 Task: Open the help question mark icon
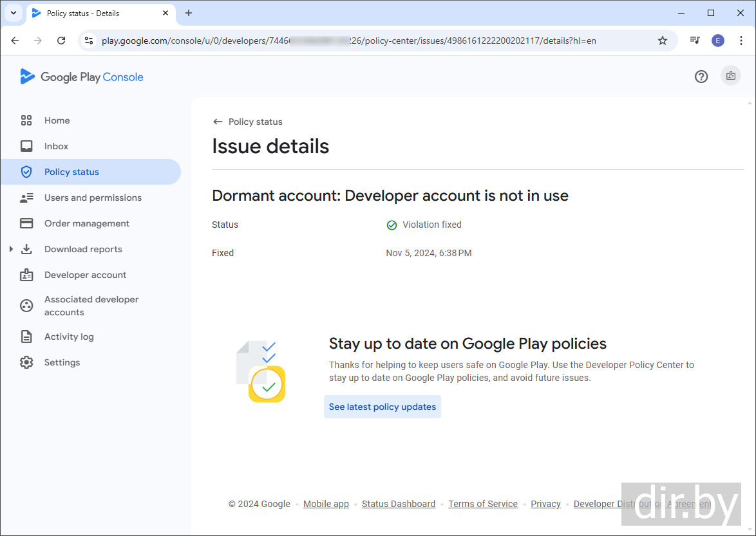point(701,77)
